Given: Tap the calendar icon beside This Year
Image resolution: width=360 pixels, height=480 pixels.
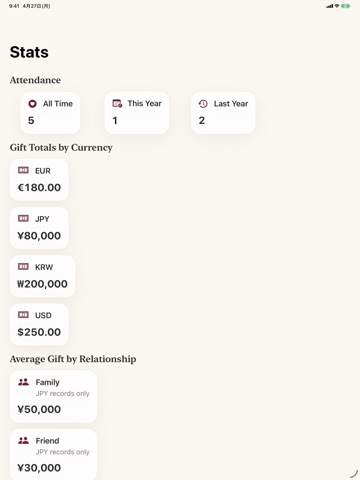Looking at the screenshot, I should (x=117, y=103).
